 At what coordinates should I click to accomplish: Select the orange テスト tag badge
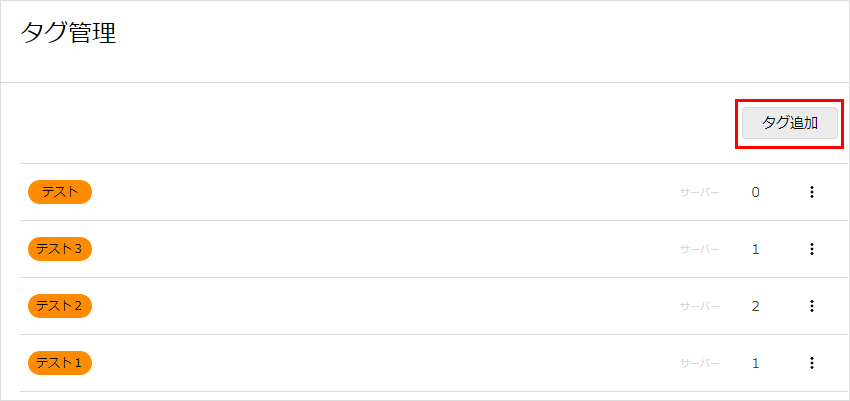[60, 192]
